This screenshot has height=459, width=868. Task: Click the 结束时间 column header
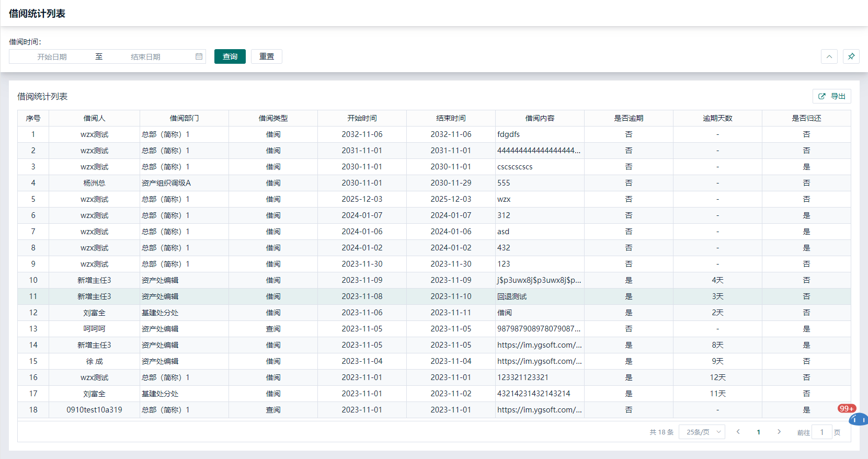click(x=451, y=118)
